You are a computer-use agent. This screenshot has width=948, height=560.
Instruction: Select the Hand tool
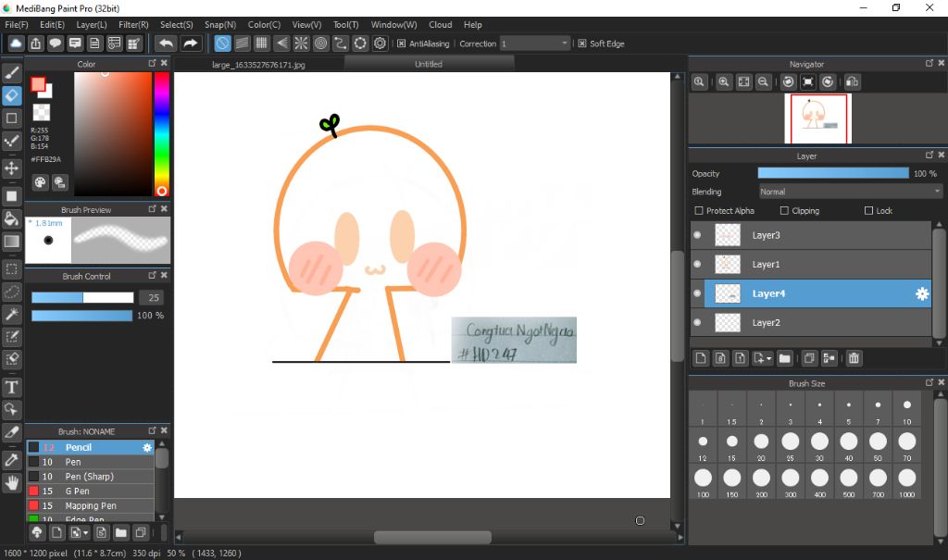(x=11, y=482)
